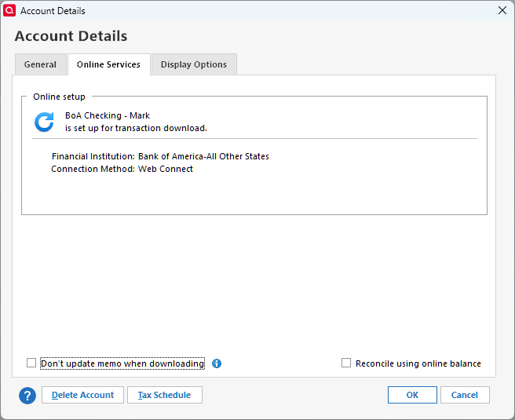Check Reconcile using online balance
The image size is (515, 420).
pyautogui.click(x=346, y=363)
